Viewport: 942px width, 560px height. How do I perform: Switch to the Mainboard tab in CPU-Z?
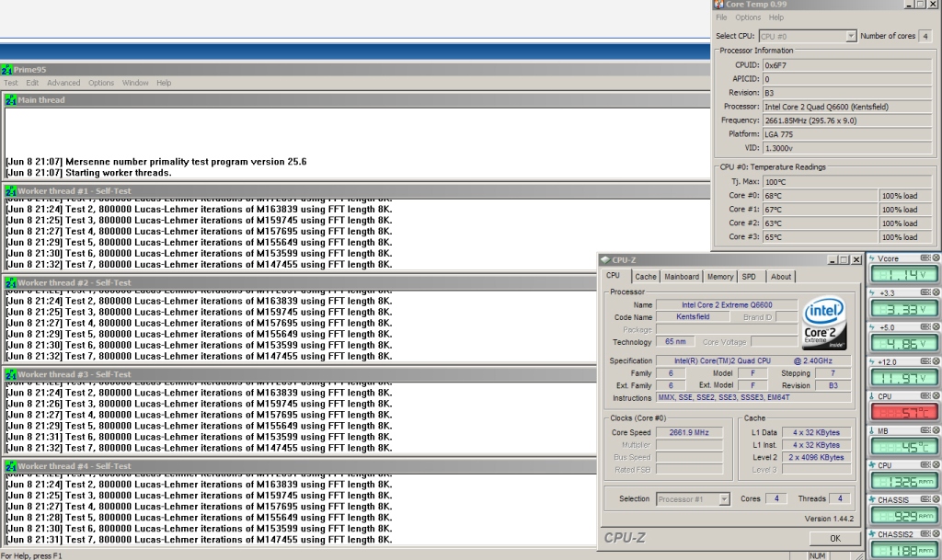[x=682, y=277]
